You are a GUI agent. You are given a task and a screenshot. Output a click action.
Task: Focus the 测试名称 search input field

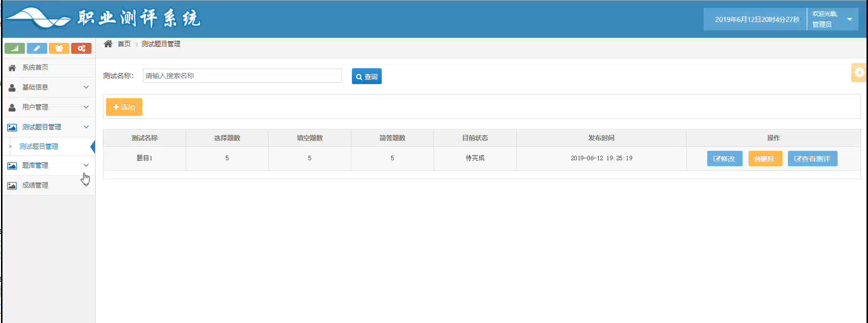tap(242, 76)
